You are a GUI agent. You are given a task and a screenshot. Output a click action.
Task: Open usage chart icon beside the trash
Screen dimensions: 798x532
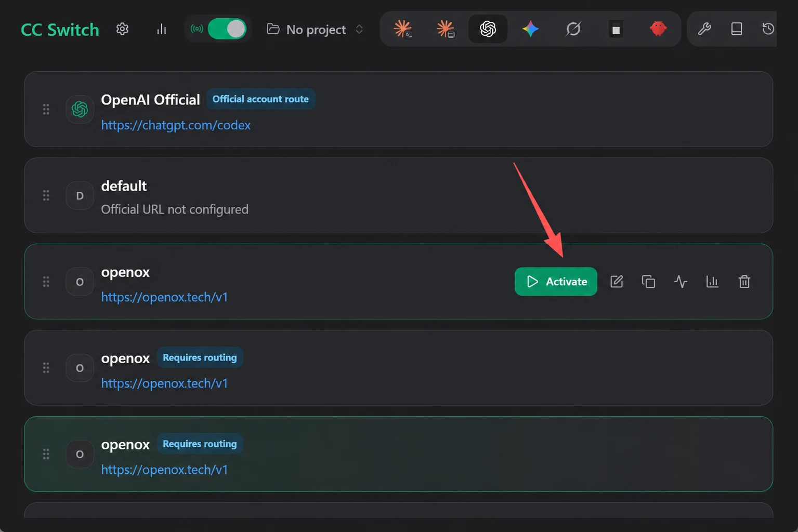click(x=712, y=282)
